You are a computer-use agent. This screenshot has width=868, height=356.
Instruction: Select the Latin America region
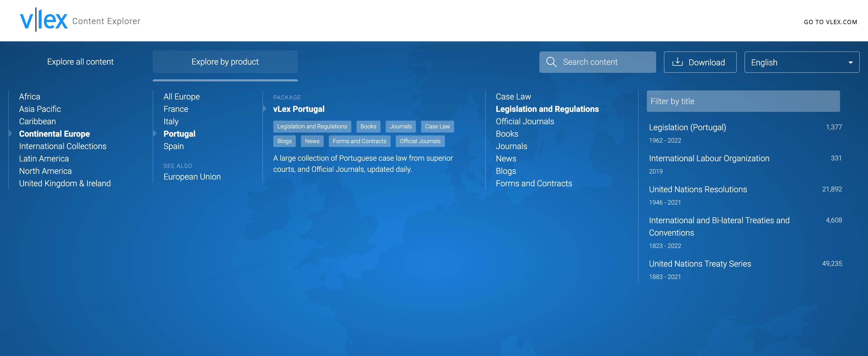[x=44, y=158]
